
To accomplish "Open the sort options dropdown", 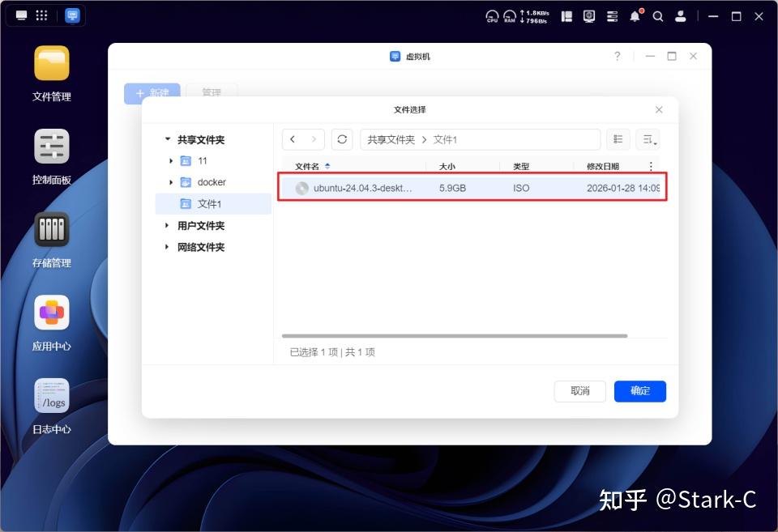I will 648,139.
